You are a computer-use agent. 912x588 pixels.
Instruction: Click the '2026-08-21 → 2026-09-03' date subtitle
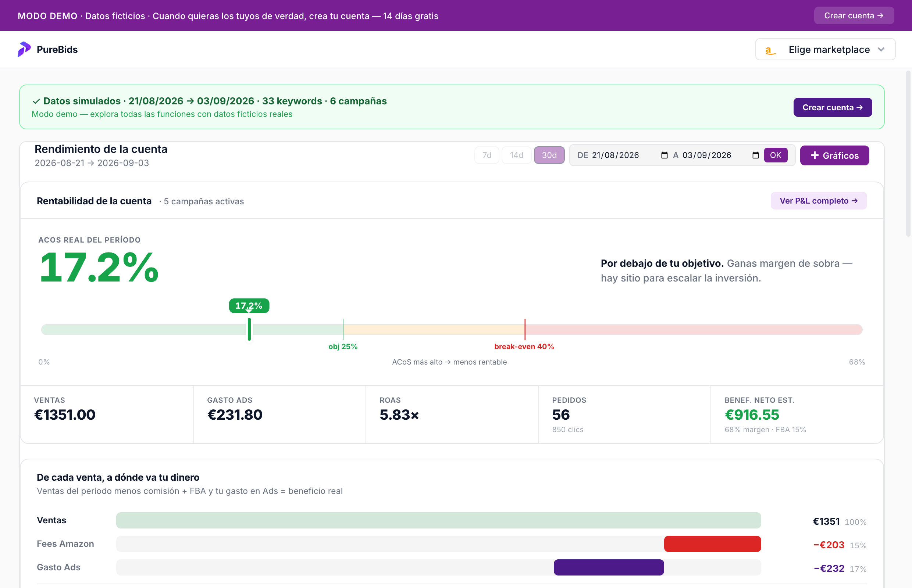92,163
